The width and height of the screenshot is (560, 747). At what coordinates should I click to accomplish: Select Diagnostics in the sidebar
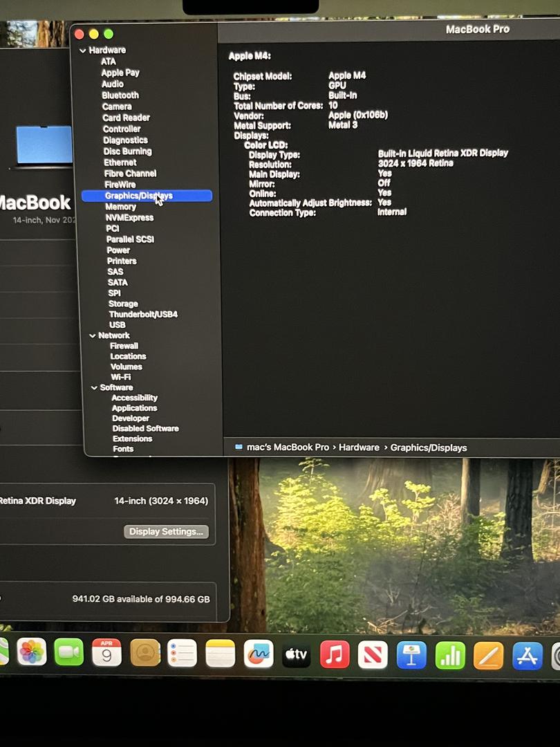[x=125, y=140]
